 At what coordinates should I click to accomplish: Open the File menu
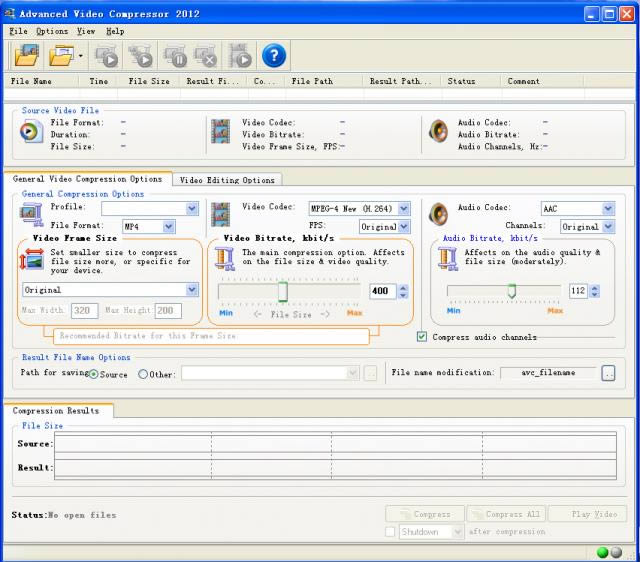(18, 31)
